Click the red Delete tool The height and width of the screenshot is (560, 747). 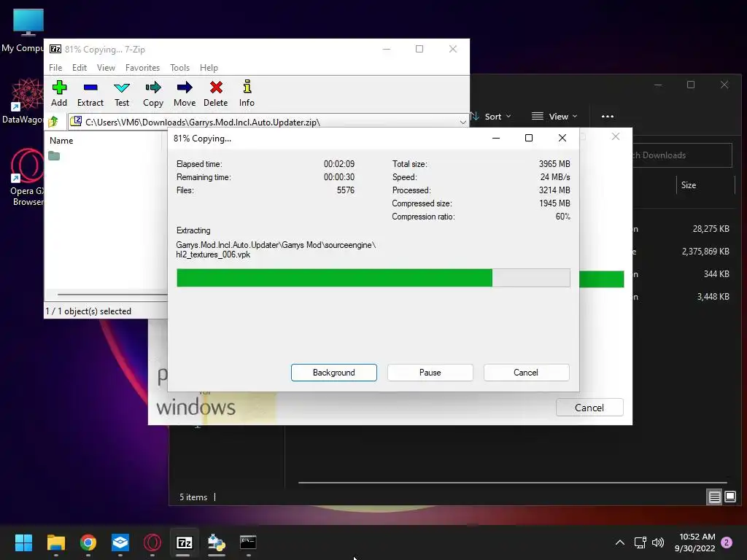click(x=216, y=93)
